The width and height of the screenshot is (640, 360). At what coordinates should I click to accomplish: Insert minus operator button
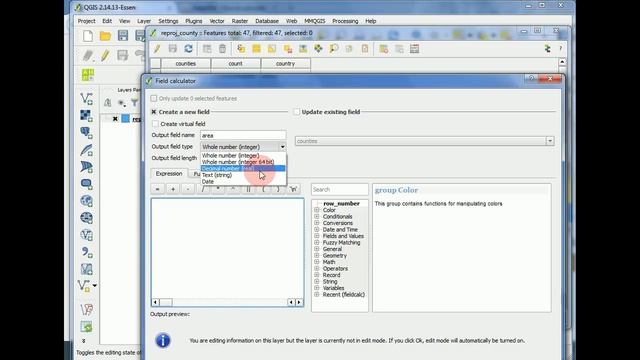tap(188, 189)
